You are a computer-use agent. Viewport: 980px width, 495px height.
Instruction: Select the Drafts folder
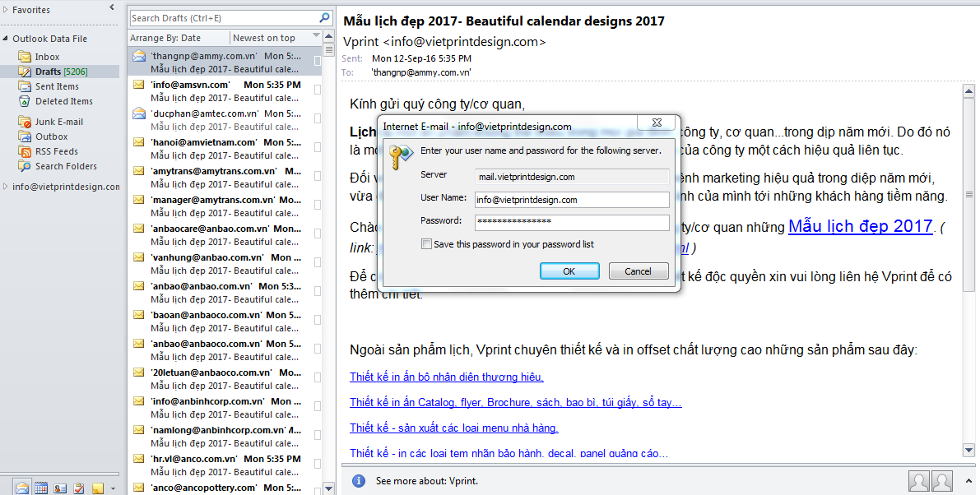click(61, 72)
